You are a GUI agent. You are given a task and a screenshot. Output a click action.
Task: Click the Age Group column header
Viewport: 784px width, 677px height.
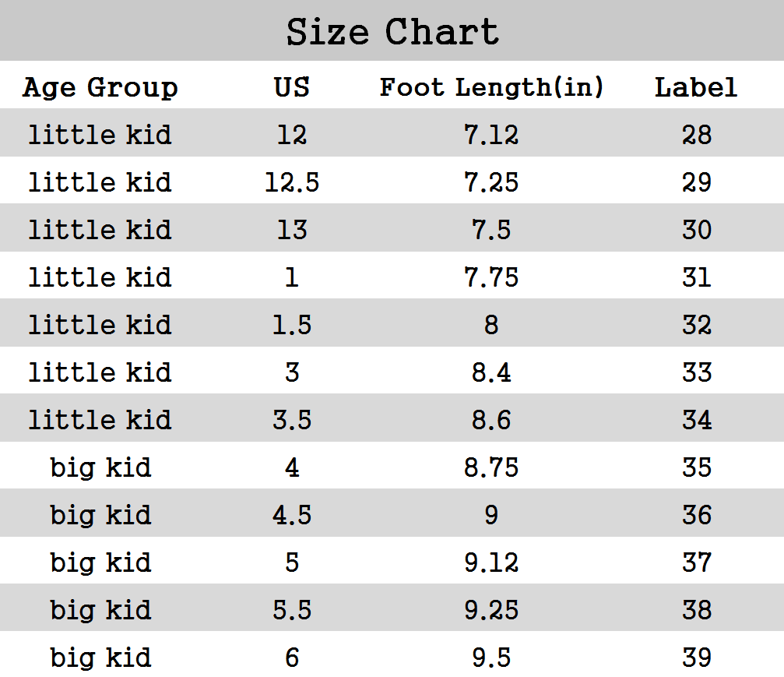tap(100, 86)
